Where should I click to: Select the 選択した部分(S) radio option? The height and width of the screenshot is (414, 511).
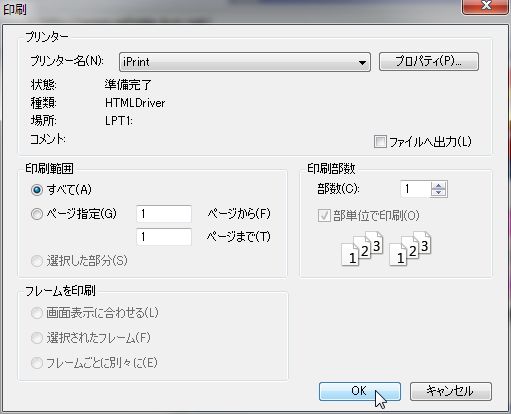[37, 261]
